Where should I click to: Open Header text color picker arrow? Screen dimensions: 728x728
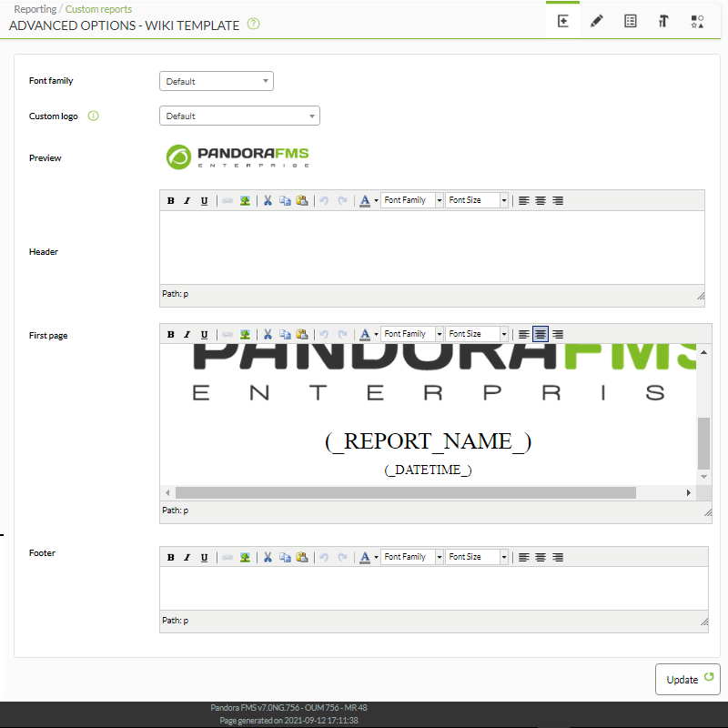click(x=376, y=200)
